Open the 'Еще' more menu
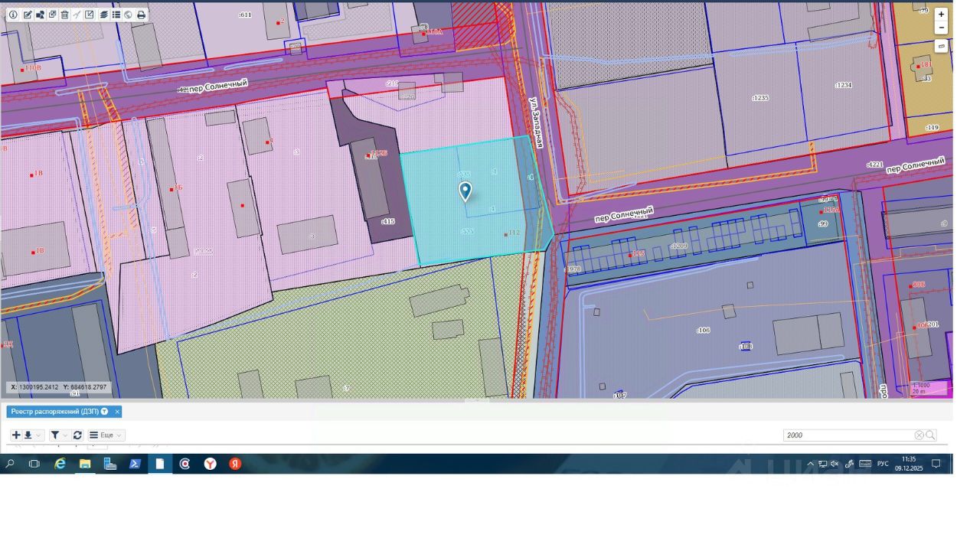This screenshot has width=980, height=551. pyautogui.click(x=106, y=435)
